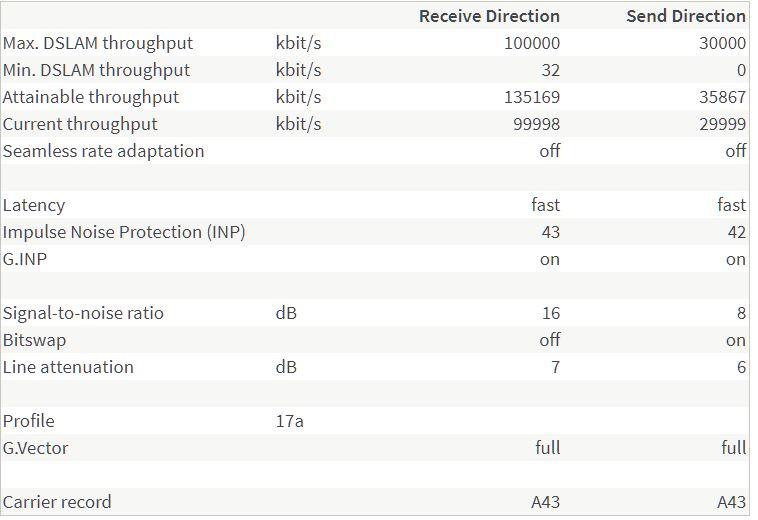This screenshot has height=520, width=758.
Task: Select the INP receive value 43
Action: 550,232
